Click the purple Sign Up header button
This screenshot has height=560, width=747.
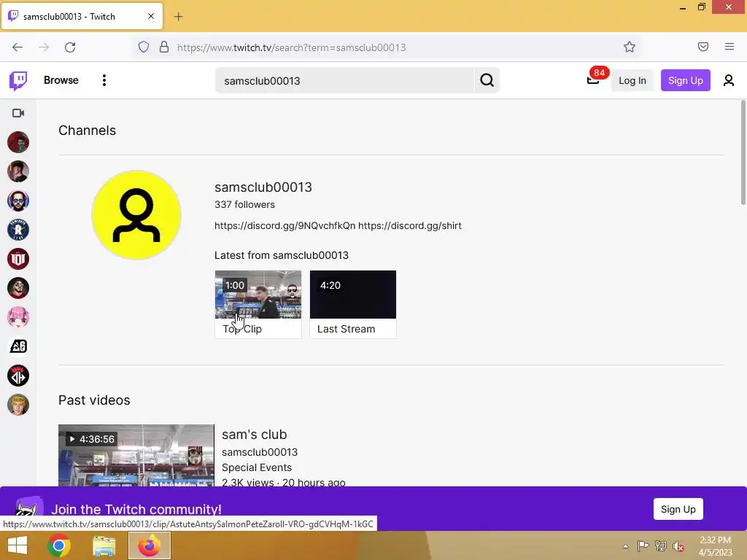tap(685, 80)
